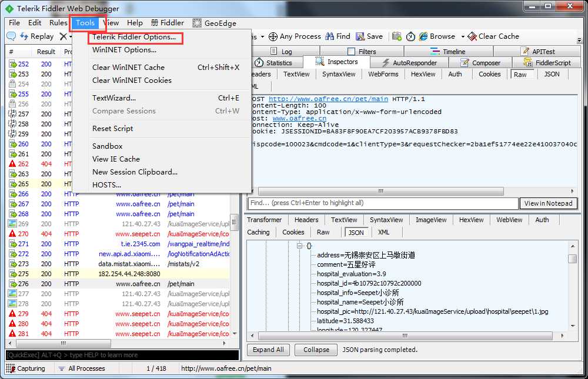Select the response XML tab

[383, 232]
